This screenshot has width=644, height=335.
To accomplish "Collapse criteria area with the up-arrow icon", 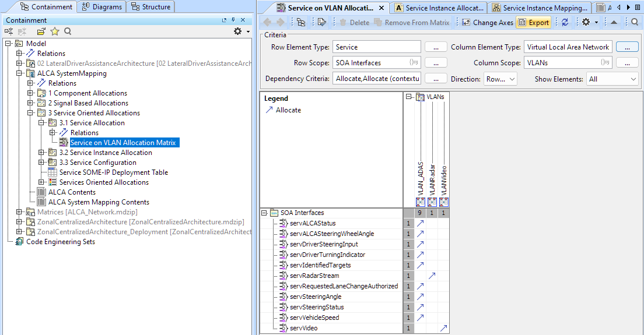I will 614,22.
